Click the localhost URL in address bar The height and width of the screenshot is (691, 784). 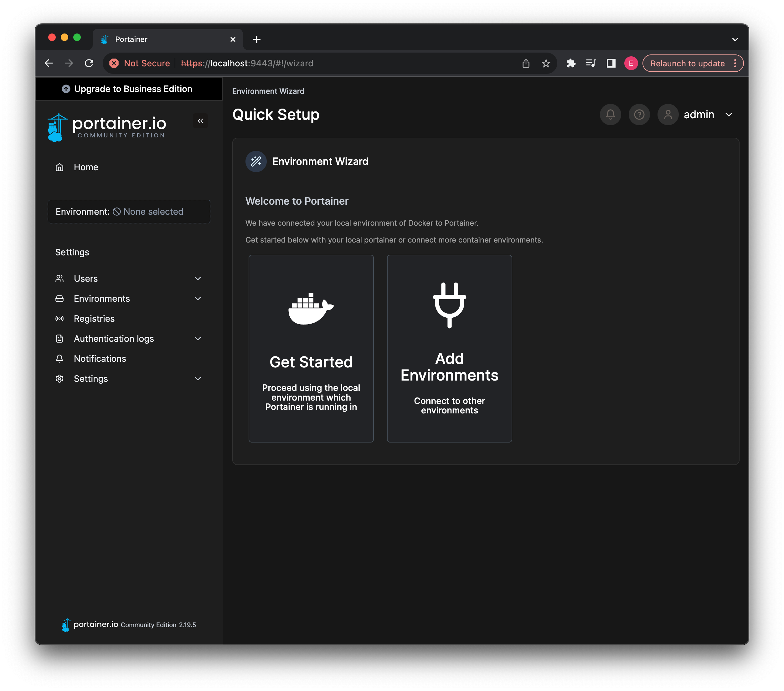tap(247, 63)
